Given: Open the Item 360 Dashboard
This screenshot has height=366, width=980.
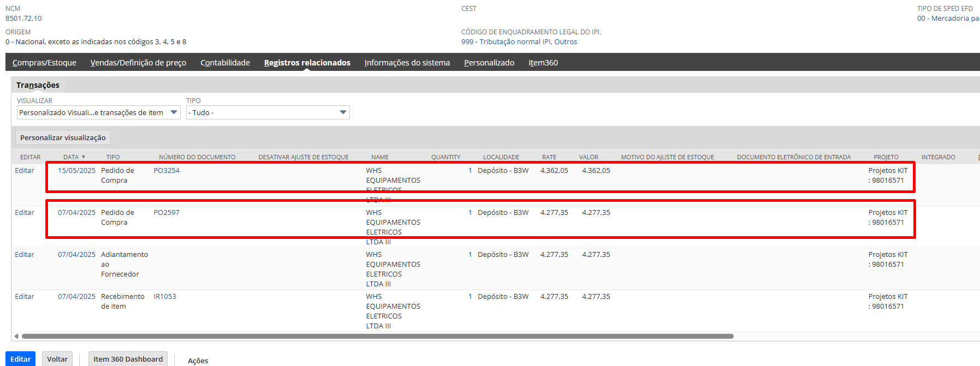Looking at the screenshot, I should (x=128, y=359).
